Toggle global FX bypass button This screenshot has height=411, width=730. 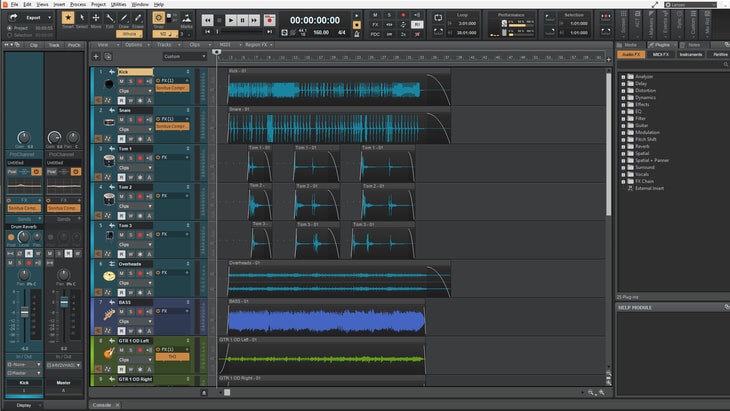coord(375,25)
